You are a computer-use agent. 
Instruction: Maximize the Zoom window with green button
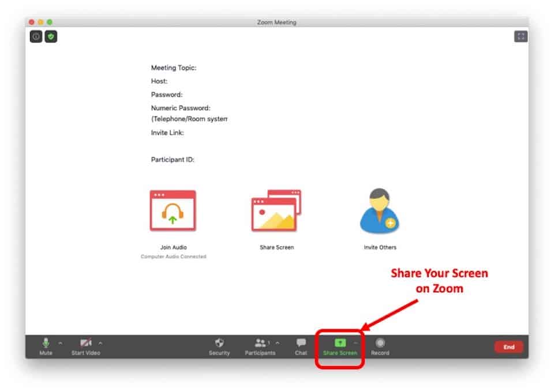50,22
